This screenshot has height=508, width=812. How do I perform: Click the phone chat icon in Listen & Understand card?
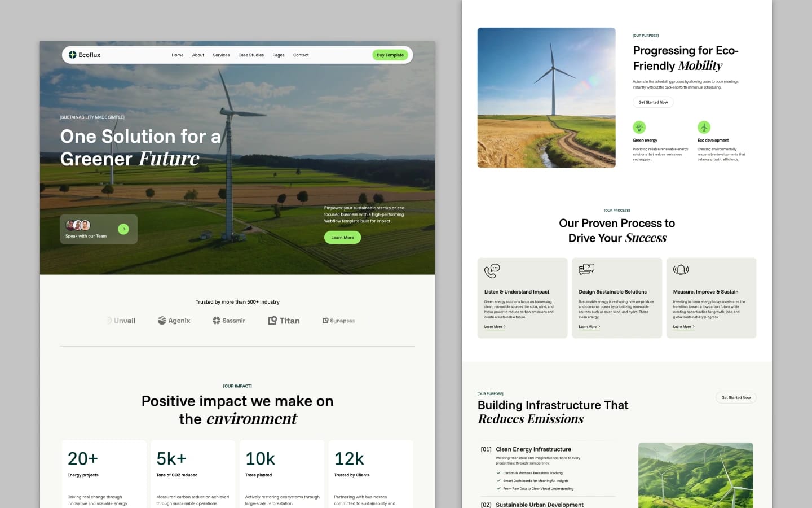coord(492,271)
